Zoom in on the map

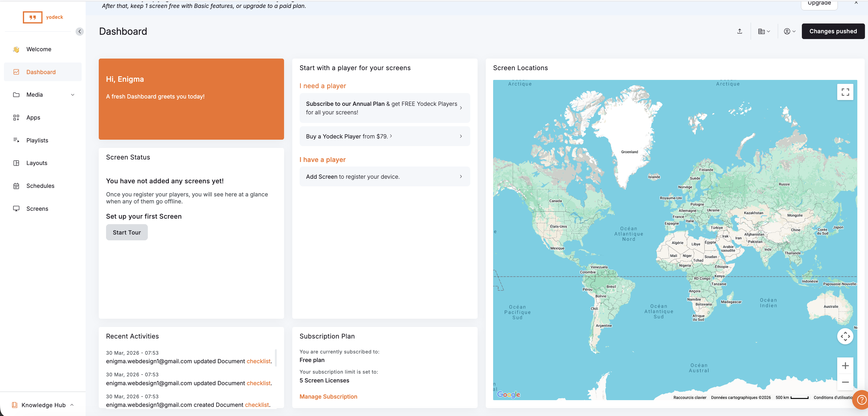845,366
